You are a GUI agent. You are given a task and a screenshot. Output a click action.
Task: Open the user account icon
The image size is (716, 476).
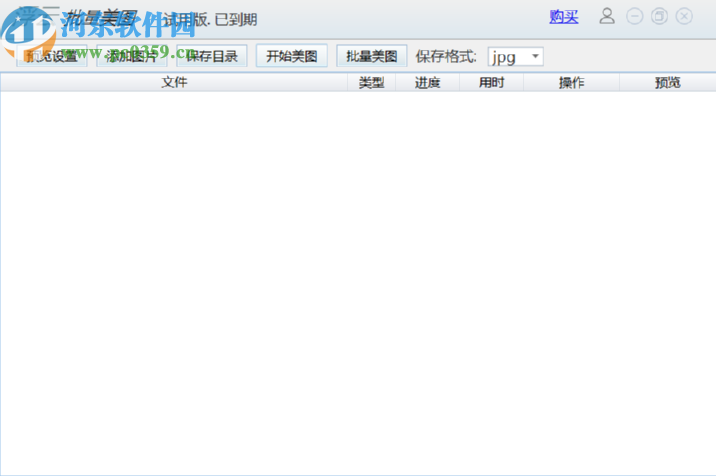pos(607,16)
